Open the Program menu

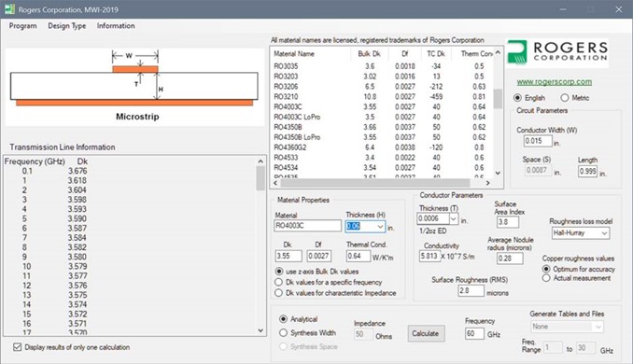point(22,26)
